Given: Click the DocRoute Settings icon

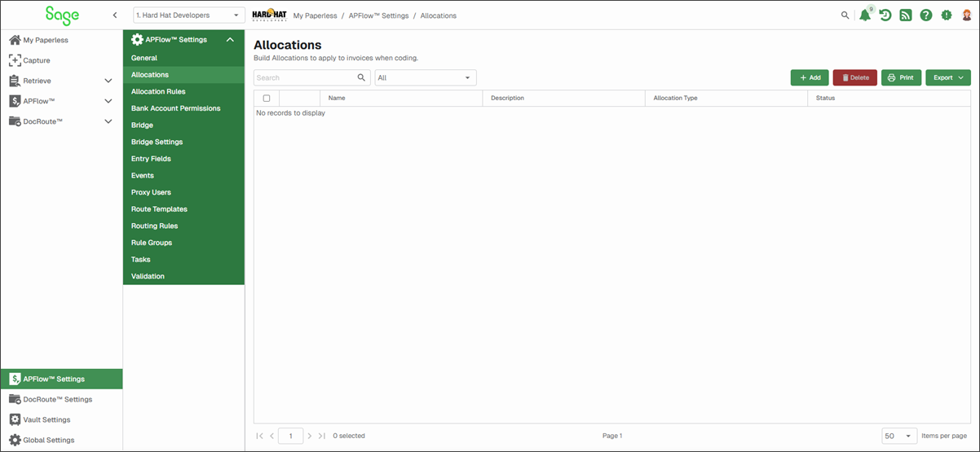Looking at the screenshot, I should tap(15, 399).
